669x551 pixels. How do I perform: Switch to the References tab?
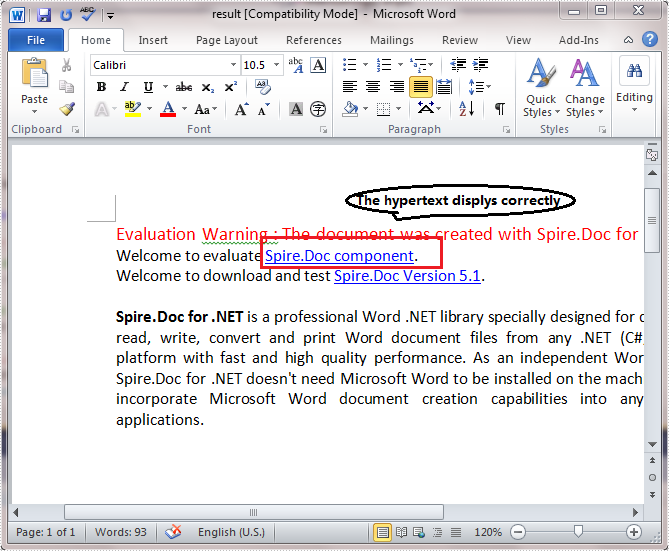[314, 40]
